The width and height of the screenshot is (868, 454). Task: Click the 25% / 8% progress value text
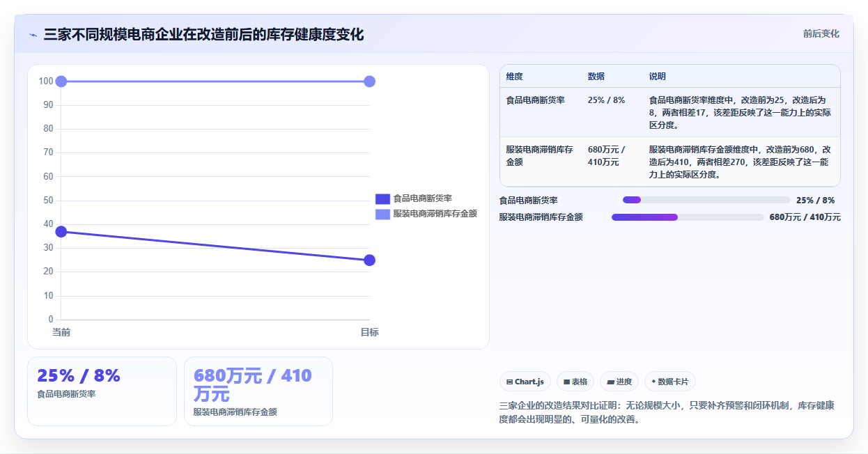tap(815, 200)
